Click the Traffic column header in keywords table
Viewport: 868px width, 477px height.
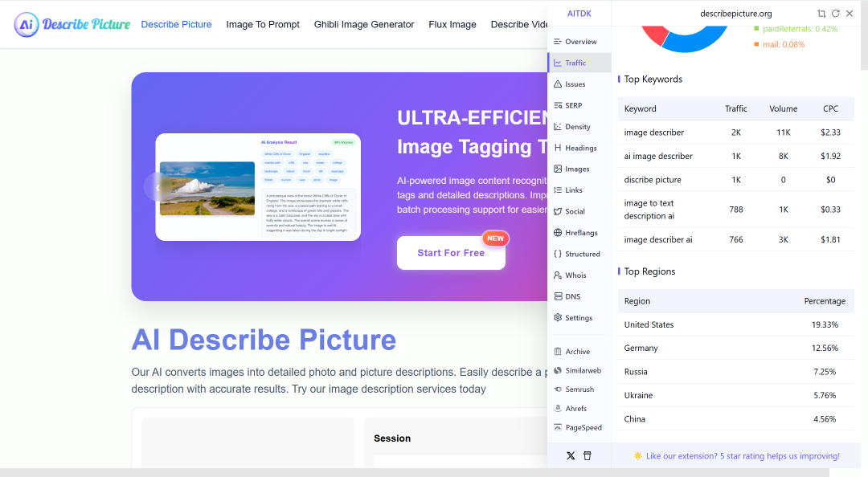[x=735, y=108]
